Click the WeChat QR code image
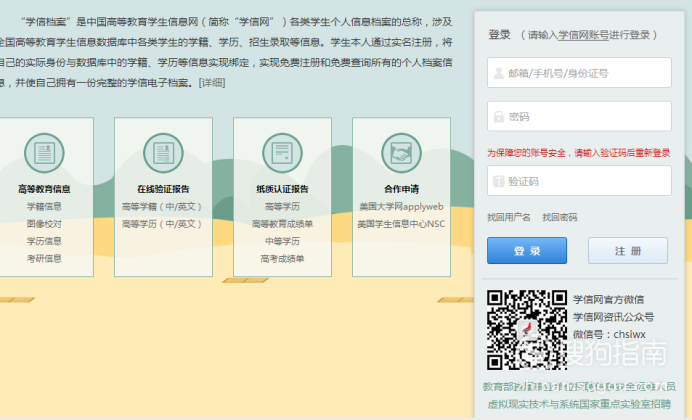The image size is (692, 420). 527,330
